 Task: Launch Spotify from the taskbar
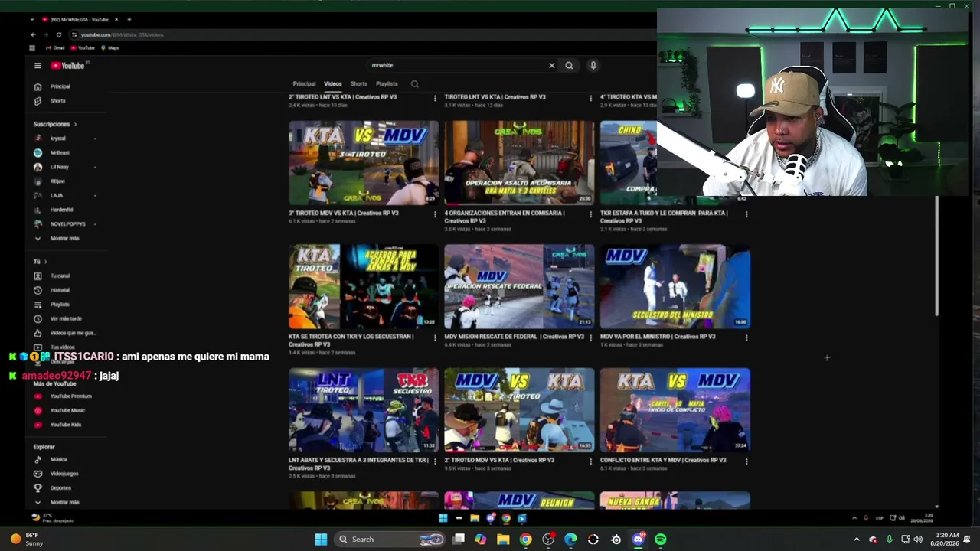pos(661,540)
